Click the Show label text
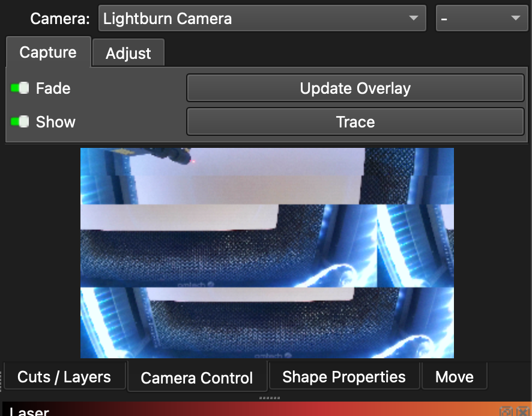This screenshot has height=416, width=532. (x=55, y=122)
